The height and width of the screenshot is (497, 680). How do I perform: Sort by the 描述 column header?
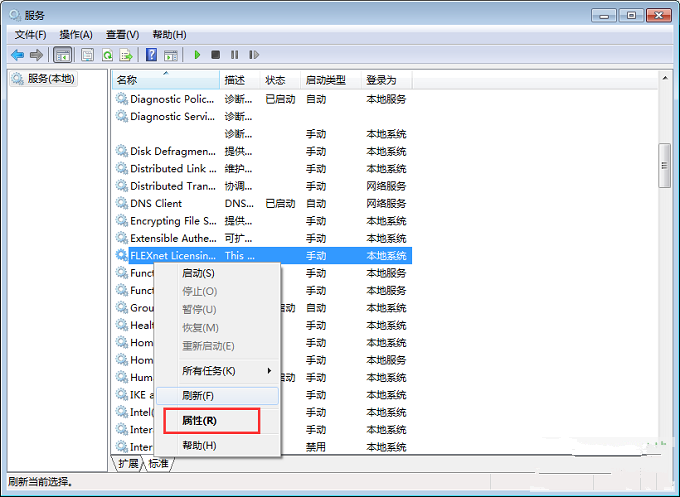coord(240,80)
